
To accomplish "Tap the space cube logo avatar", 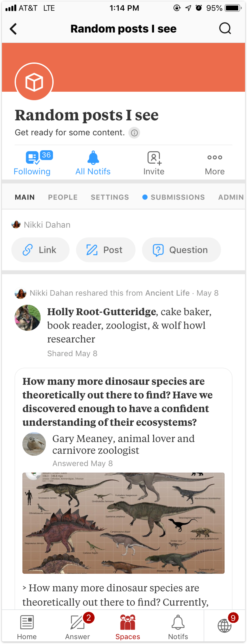I will click(x=34, y=82).
